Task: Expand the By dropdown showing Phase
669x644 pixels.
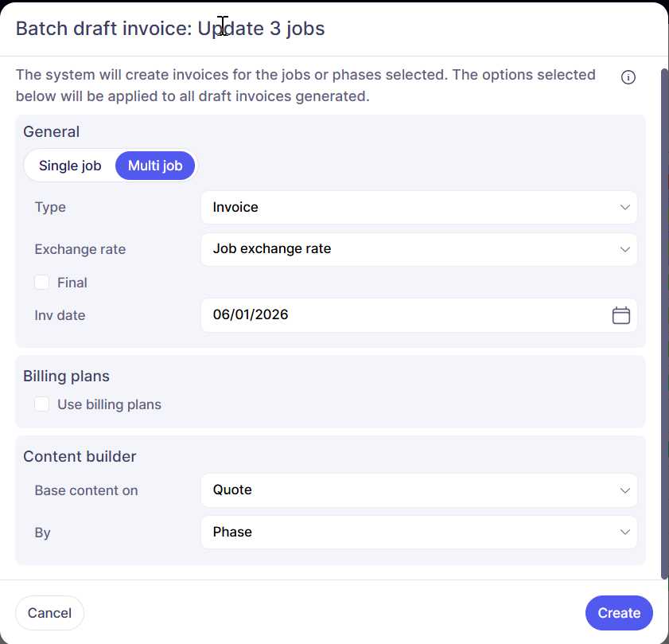Action: (406, 533)
